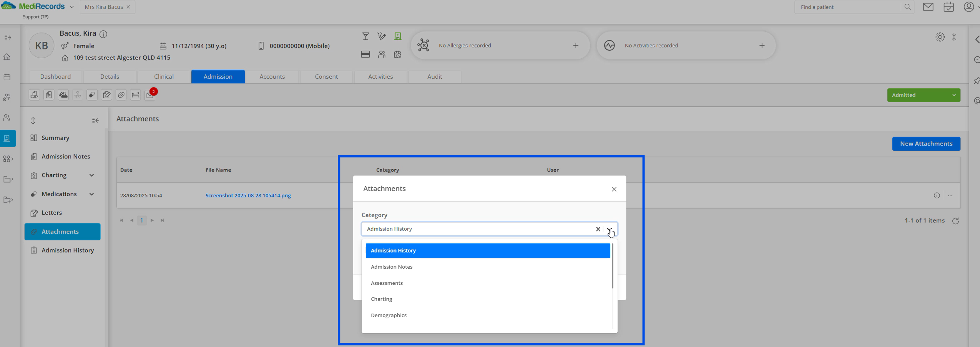Select the alcohol status martini glass icon
Screen dimensions: 980x347
tap(365, 36)
